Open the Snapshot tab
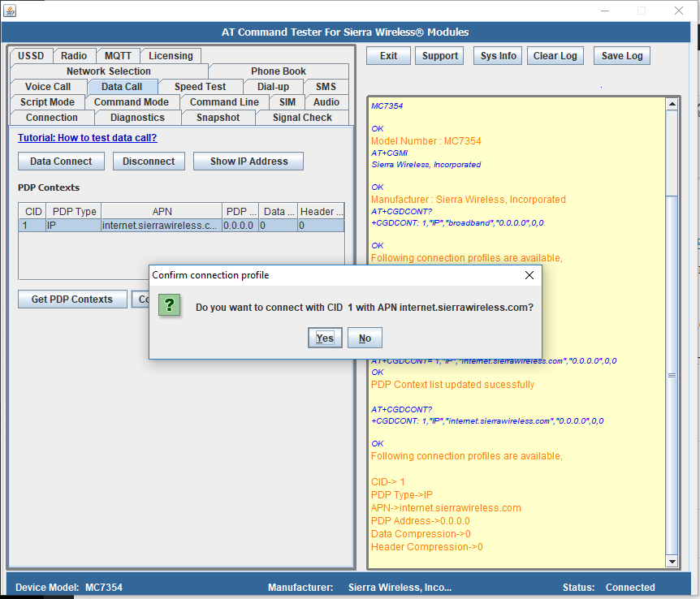The width and height of the screenshot is (700, 599). coord(218,118)
